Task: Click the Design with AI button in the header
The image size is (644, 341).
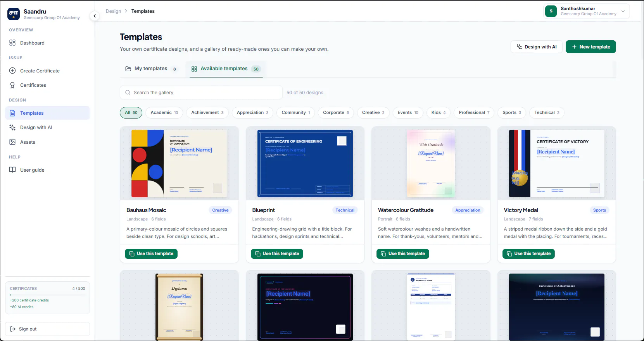Action: click(537, 46)
